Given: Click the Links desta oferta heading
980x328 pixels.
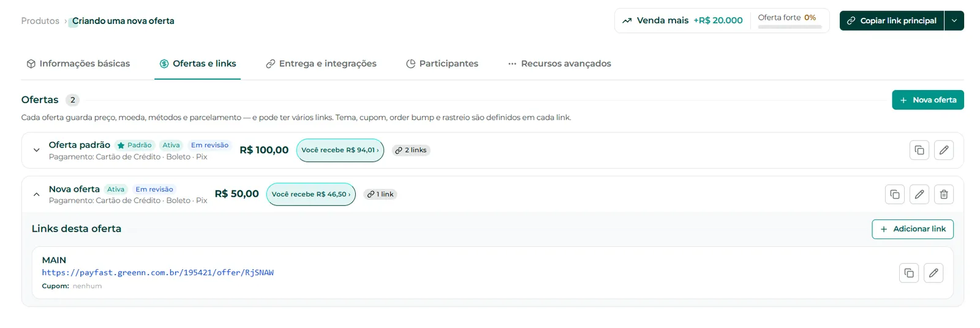Looking at the screenshot, I should [x=77, y=229].
